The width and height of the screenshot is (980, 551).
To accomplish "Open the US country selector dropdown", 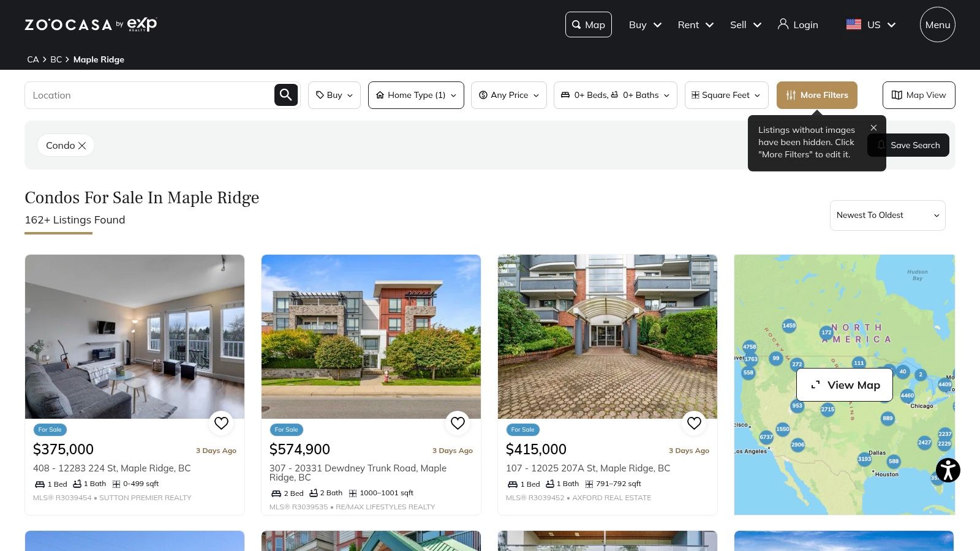I will tap(871, 24).
